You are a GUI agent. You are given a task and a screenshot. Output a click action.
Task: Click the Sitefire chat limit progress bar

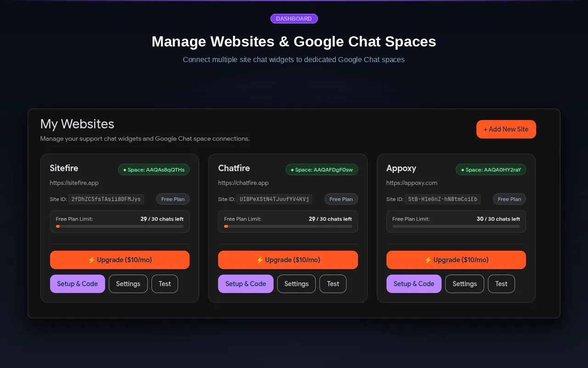[120, 226]
